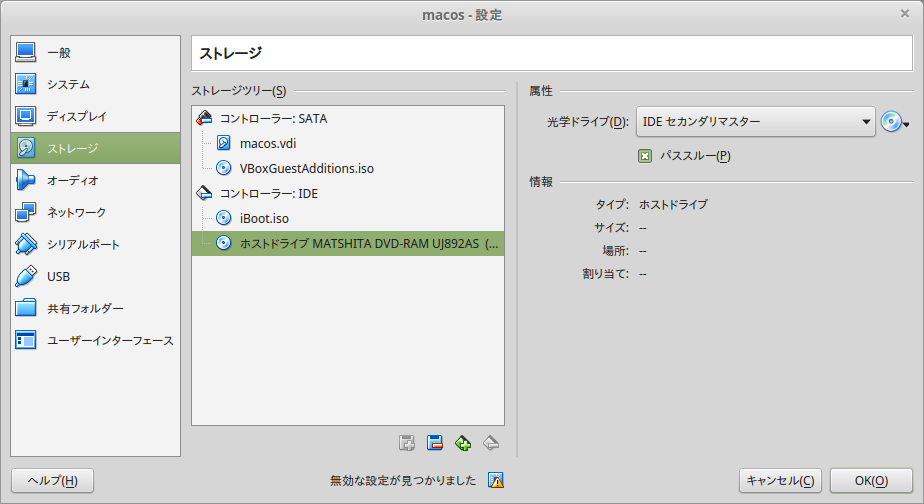Open the ユーザーインターフェース settings category

point(95,340)
